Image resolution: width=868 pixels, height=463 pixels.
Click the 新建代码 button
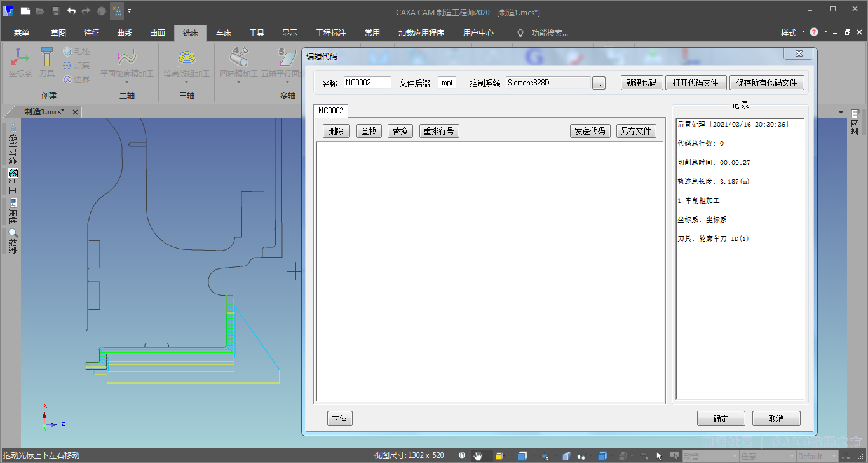[x=641, y=83]
